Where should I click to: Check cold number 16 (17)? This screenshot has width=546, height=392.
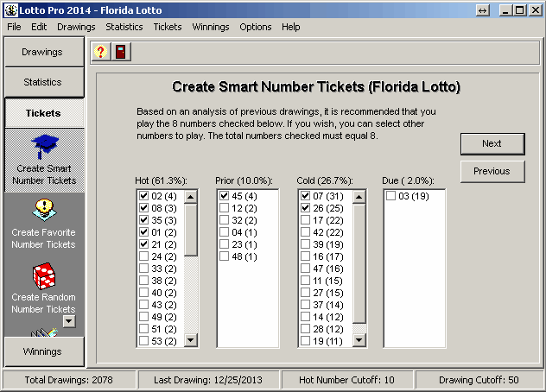tap(305, 256)
